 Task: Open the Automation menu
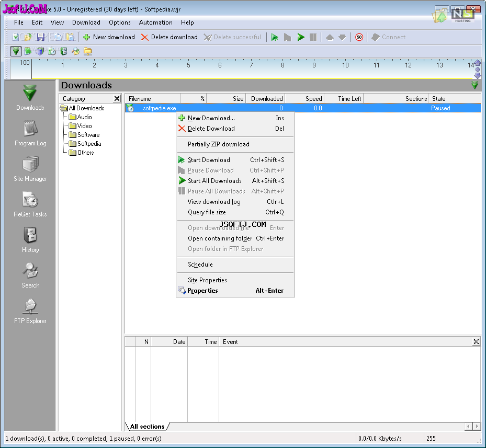point(155,22)
